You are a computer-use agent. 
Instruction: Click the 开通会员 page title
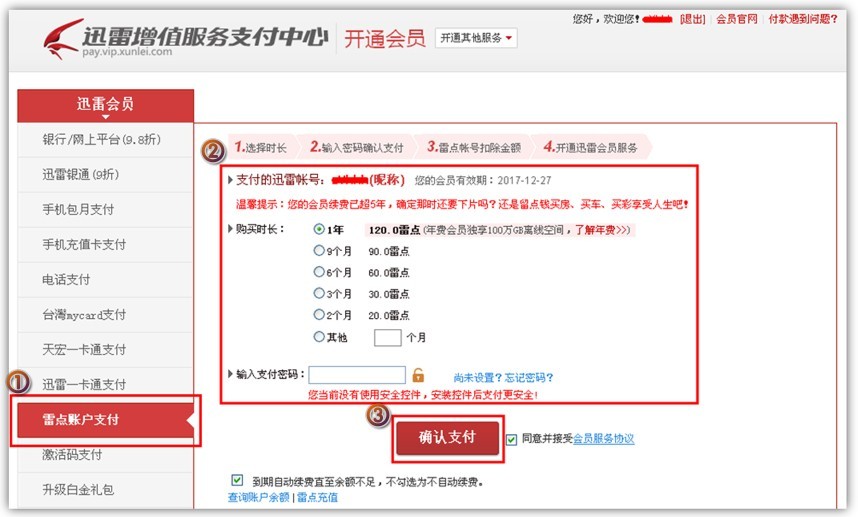click(x=385, y=39)
